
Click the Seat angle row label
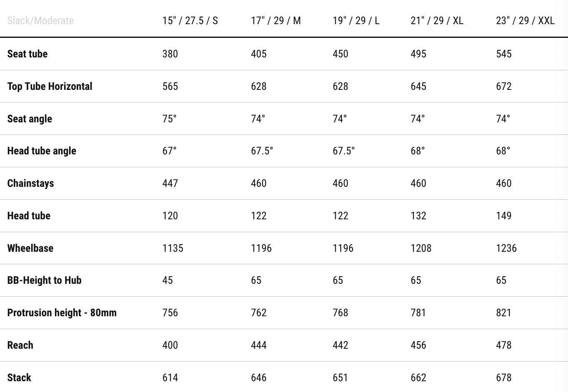(x=30, y=119)
